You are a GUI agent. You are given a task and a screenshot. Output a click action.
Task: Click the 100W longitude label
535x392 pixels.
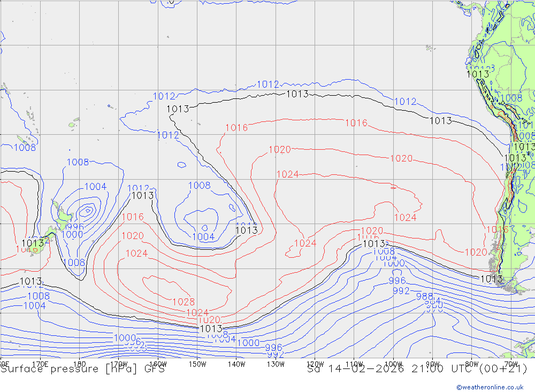[x=393, y=364]
